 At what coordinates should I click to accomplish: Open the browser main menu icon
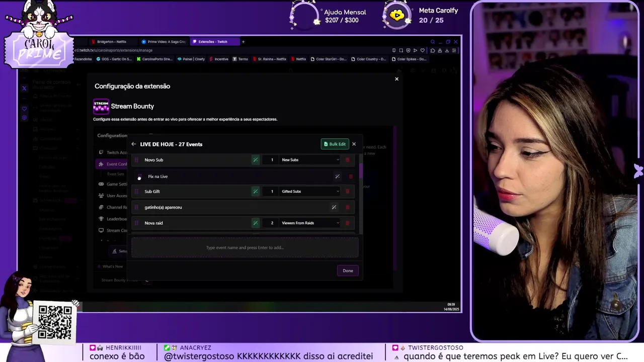(x=454, y=50)
